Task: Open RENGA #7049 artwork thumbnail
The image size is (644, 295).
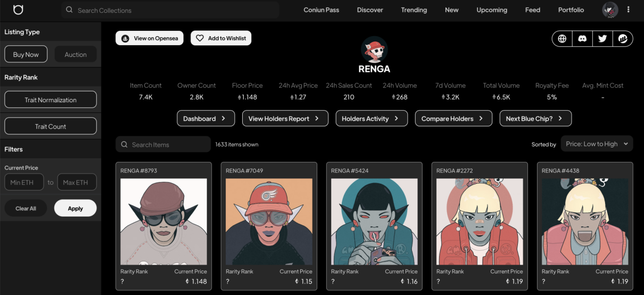Action: point(269,222)
